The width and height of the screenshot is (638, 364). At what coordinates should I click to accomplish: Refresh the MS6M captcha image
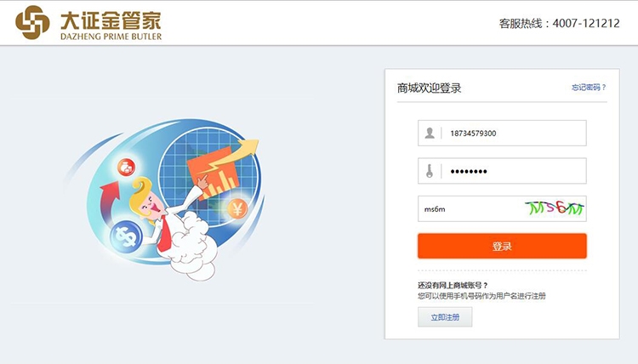tap(554, 208)
